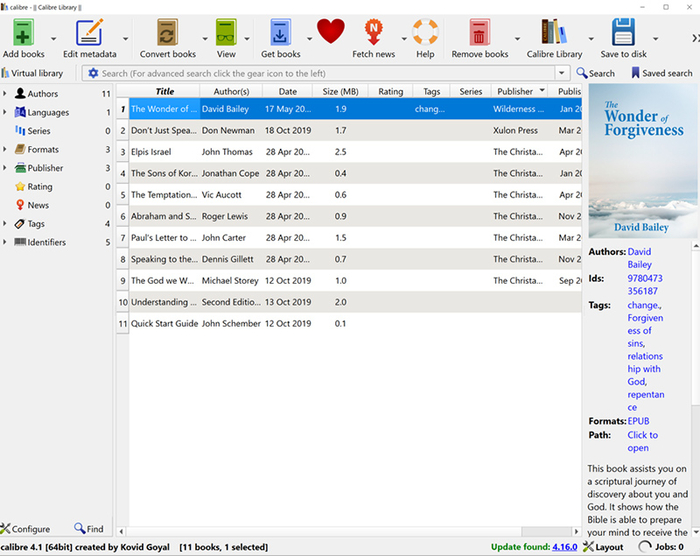Open search history dropdown in search bar

[562, 73]
